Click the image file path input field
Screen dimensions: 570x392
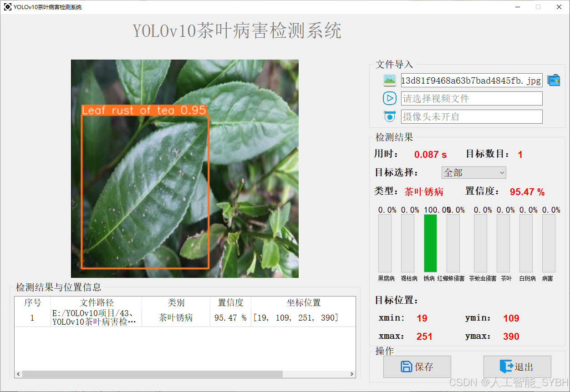[x=472, y=80]
